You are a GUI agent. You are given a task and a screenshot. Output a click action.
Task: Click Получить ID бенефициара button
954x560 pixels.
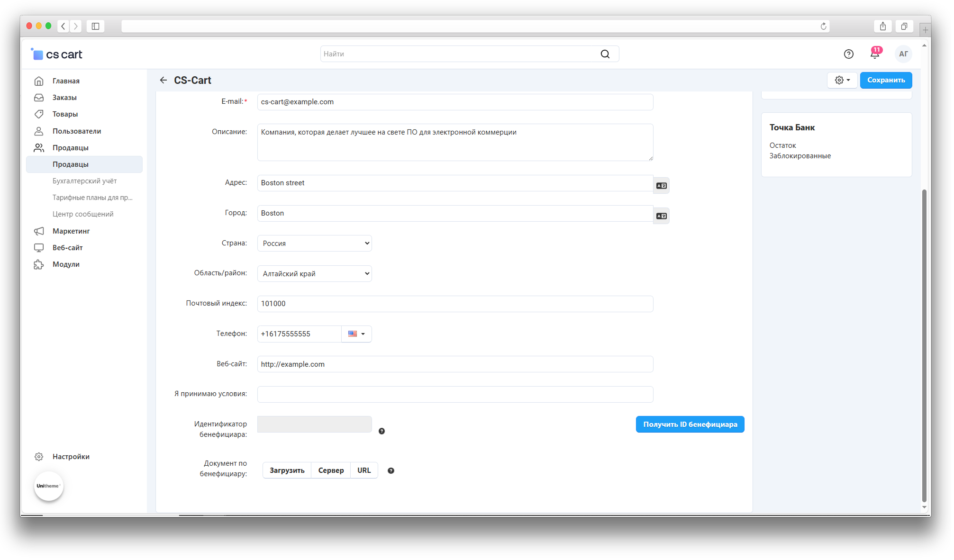(x=690, y=425)
